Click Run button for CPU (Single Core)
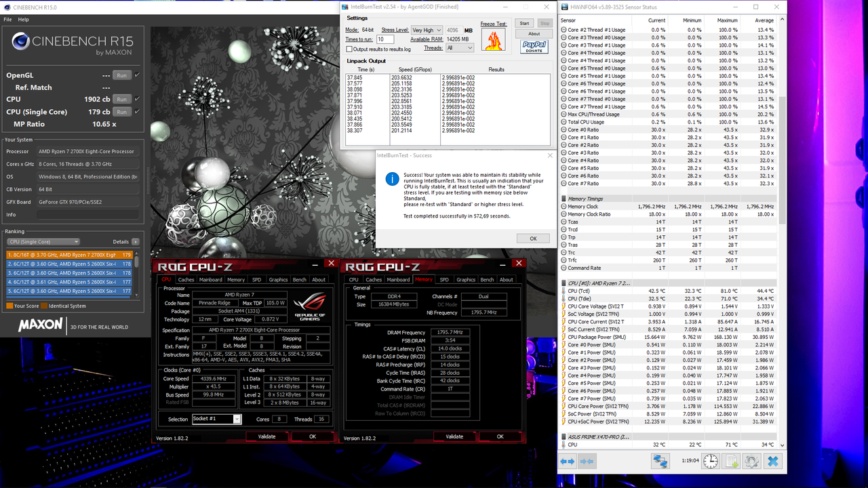Screen dimensions: 868x488 point(122,111)
